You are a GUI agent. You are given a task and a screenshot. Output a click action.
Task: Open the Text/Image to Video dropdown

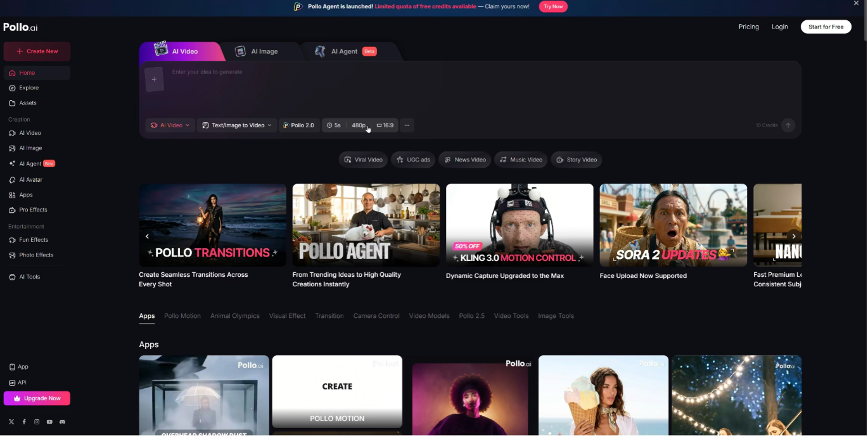pyautogui.click(x=237, y=125)
